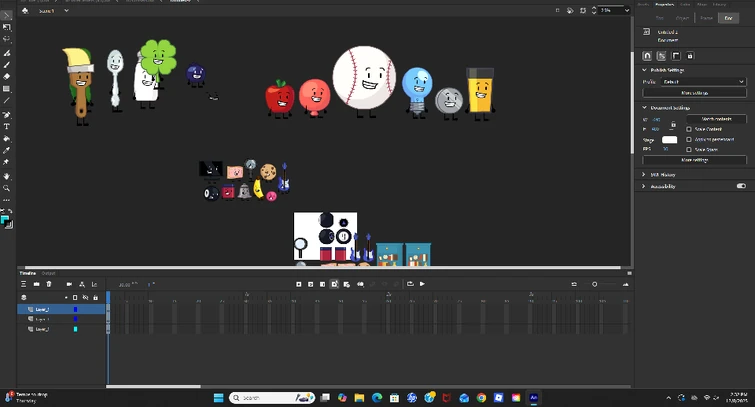Click the New Layer icon in the timeline
Screen dimensions: 755x407
[24, 284]
